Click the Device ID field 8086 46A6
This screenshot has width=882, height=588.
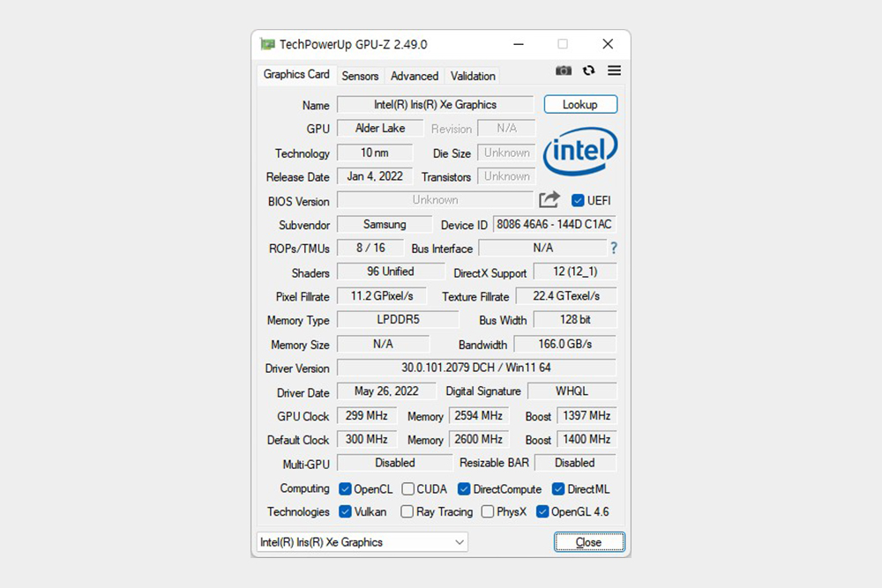point(555,224)
